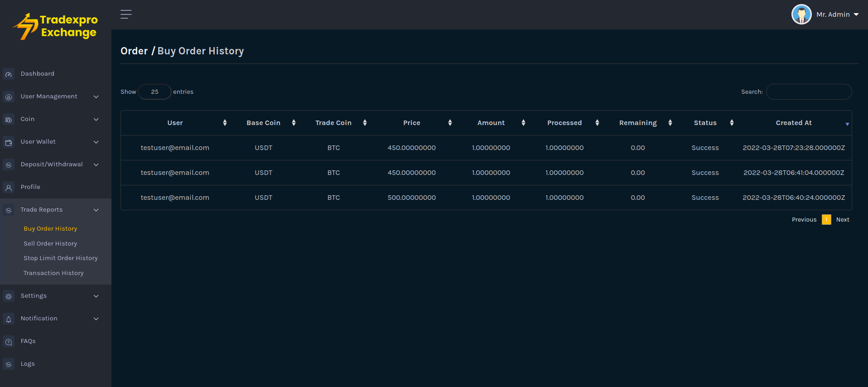Toggle sort on Status column

[732, 123]
